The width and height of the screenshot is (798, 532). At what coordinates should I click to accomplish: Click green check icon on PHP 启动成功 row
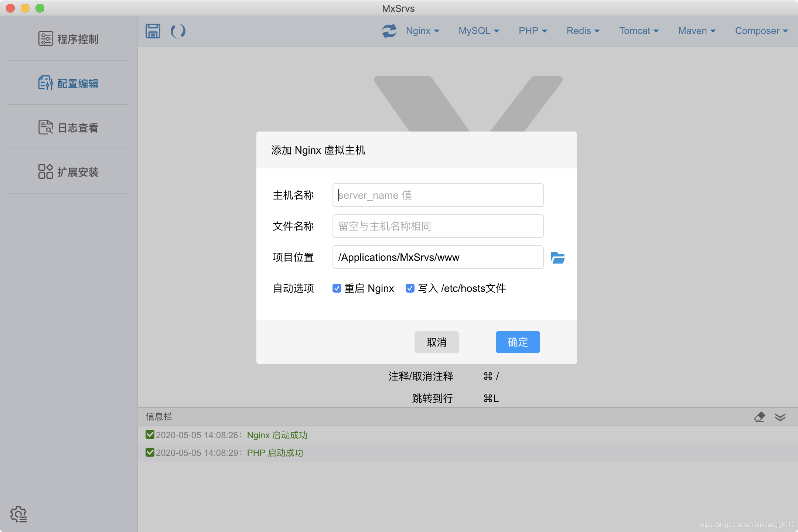[150, 452]
